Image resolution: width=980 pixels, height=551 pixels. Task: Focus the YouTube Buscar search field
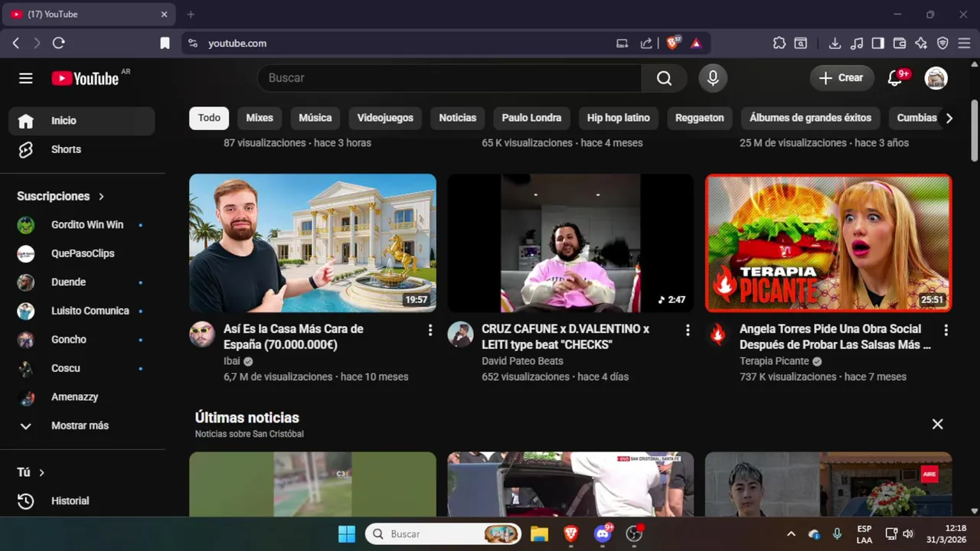[x=450, y=78]
